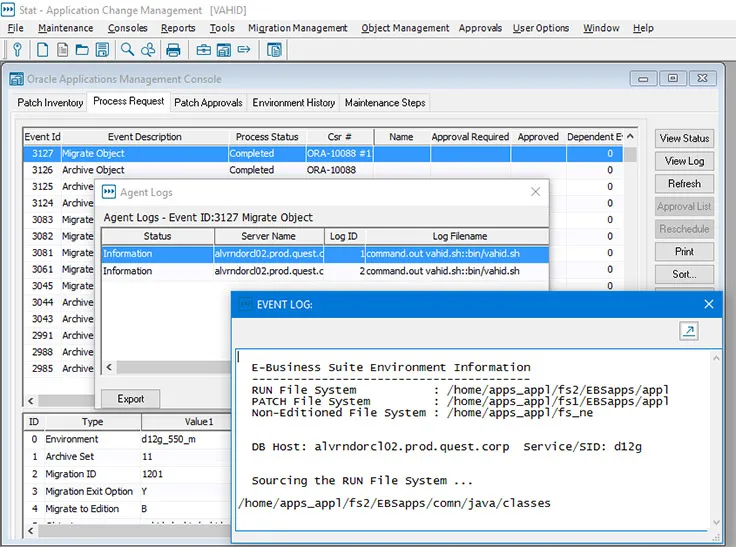Click the Sort... button
The image size is (736, 547).
tap(684, 274)
